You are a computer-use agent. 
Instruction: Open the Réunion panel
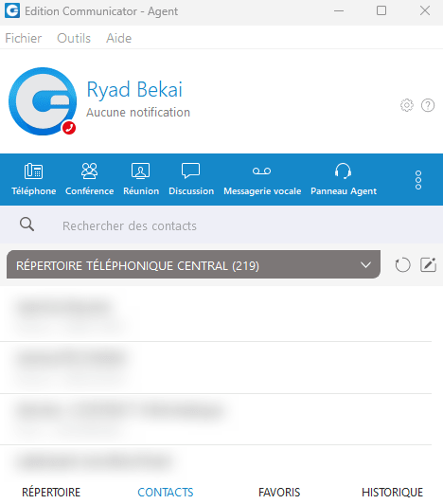141,179
